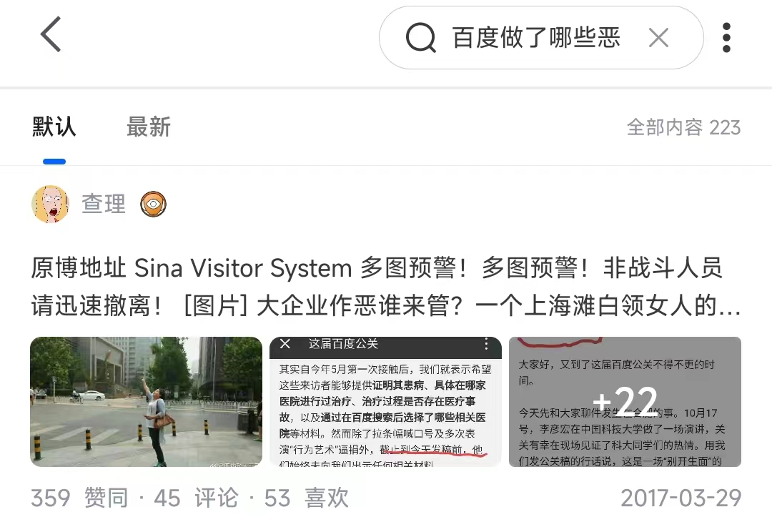Viewport: 772px width, 532px height.
Task: Click the X icon in 这届百度公关 thumbnail
Action: (285, 343)
